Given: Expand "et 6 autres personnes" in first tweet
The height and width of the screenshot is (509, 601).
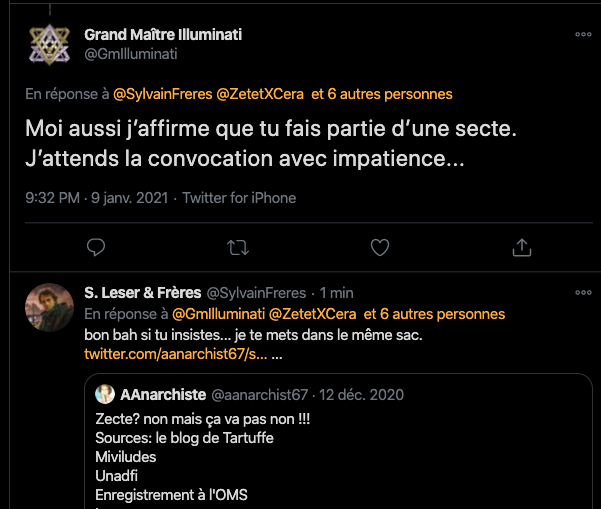Looking at the screenshot, I should [x=382, y=94].
